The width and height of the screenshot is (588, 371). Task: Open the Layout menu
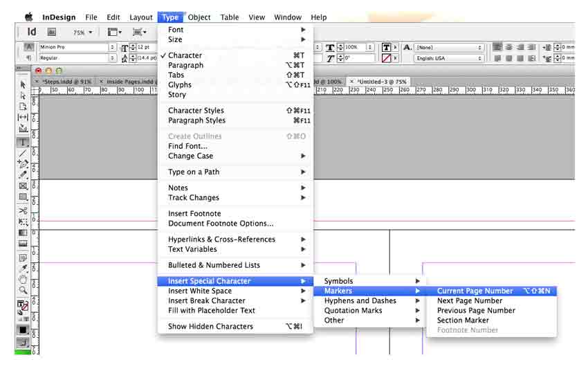[141, 17]
